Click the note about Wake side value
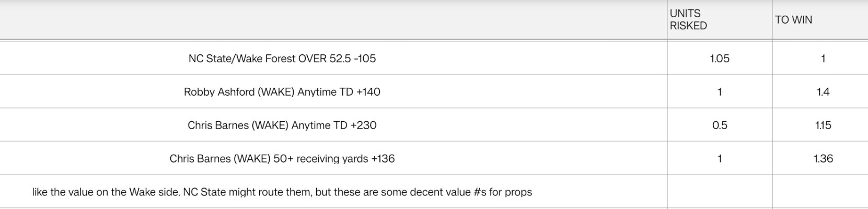Image resolution: width=868 pixels, height=209 pixels. (x=282, y=192)
